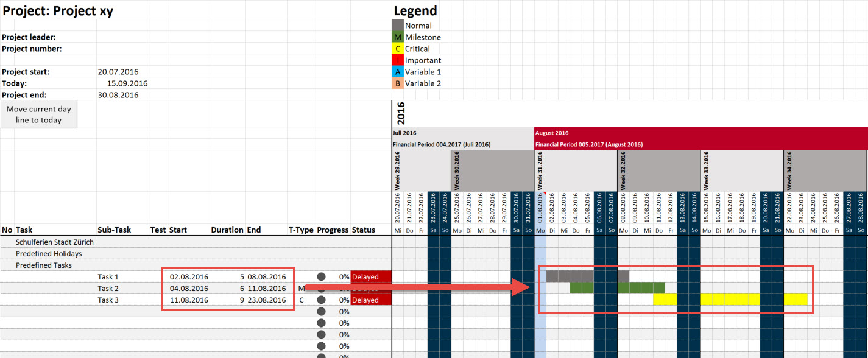Select the Juli 2016 month header

[463, 133]
